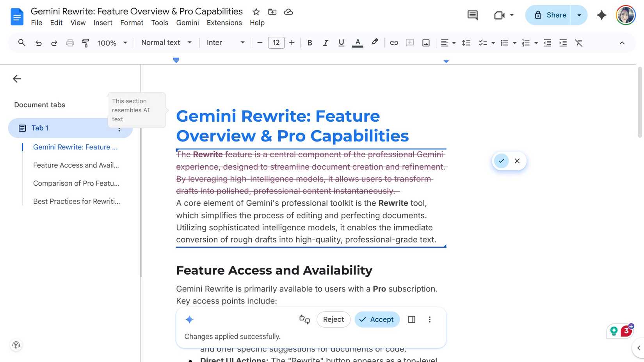The image size is (644, 362).
Task: Accept the suggested rewrite checkmark bubble
Action: pyautogui.click(x=501, y=161)
